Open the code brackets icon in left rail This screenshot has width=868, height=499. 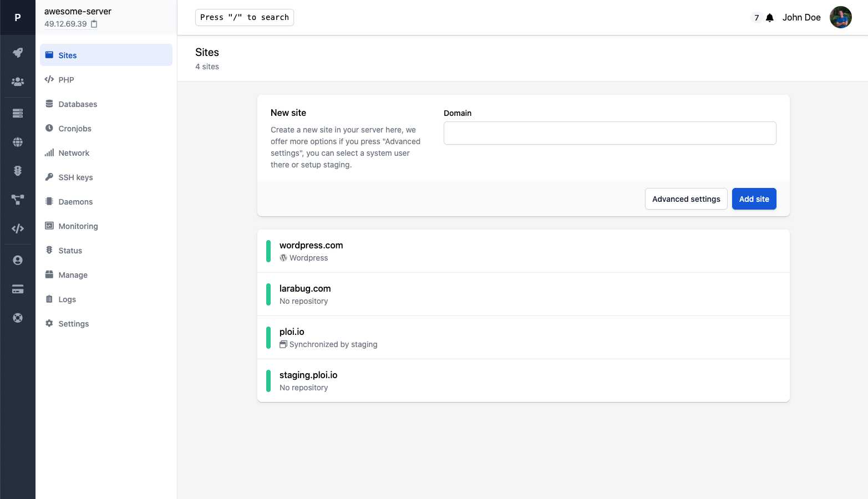tap(18, 228)
